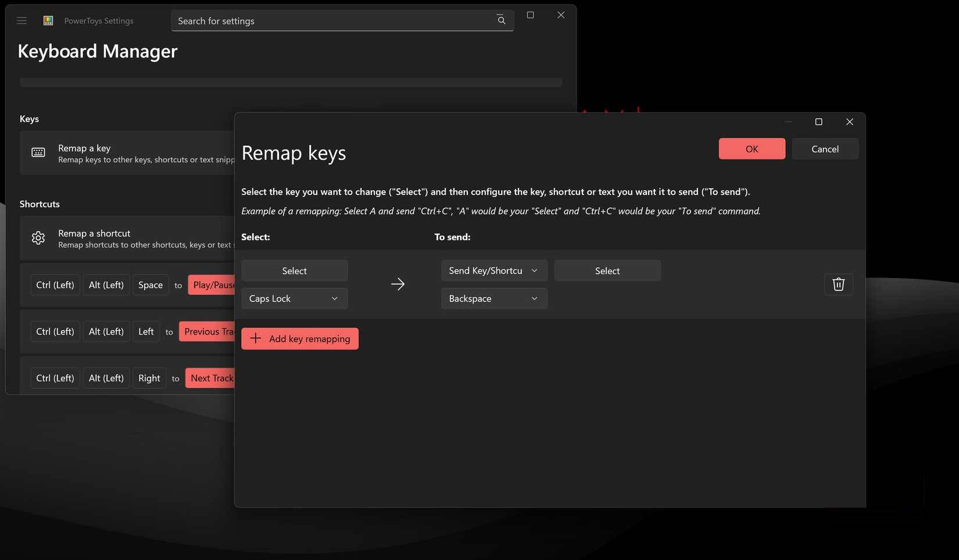Screen dimensions: 959x560
Task: Click Select under the Select column
Action: (x=294, y=270)
